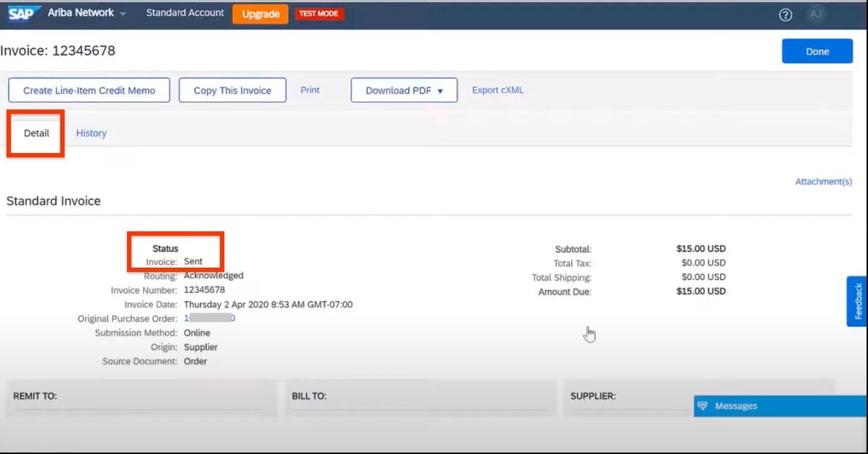Switch to the History tab
Viewport: 868px width, 454px height.
[91, 133]
